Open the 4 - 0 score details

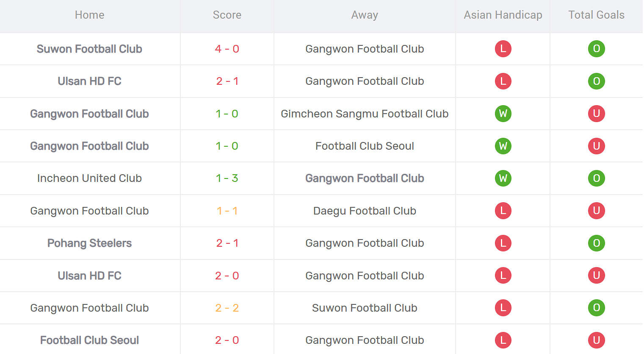tap(227, 49)
